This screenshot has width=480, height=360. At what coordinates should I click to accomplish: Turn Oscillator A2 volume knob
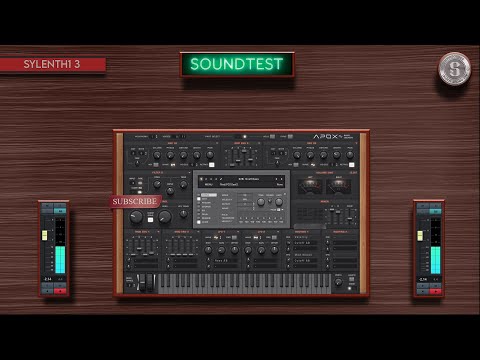coord(297,155)
